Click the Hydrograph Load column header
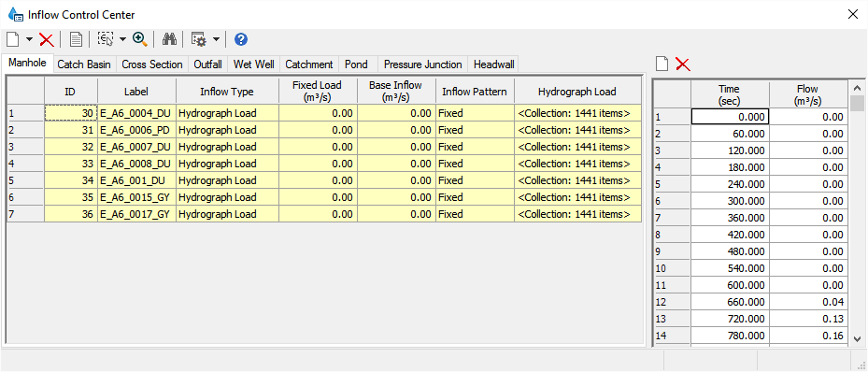868x372 pixels. pos(577,92)
